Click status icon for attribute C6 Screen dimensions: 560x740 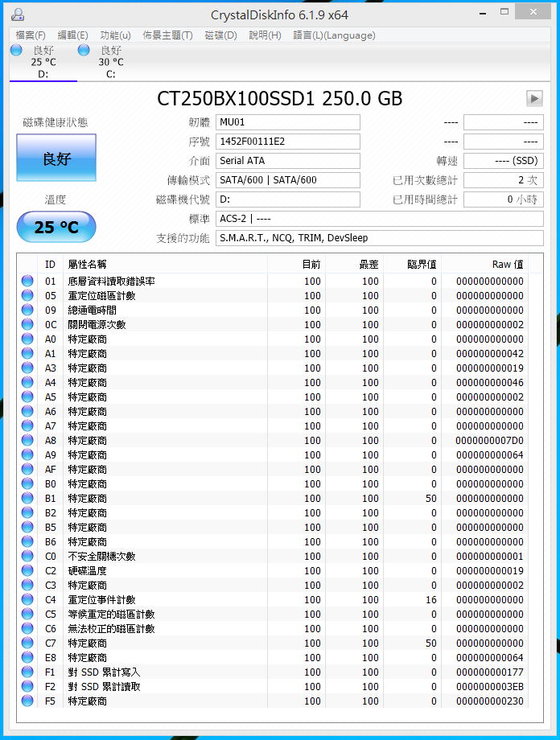(x=27, y=629)
